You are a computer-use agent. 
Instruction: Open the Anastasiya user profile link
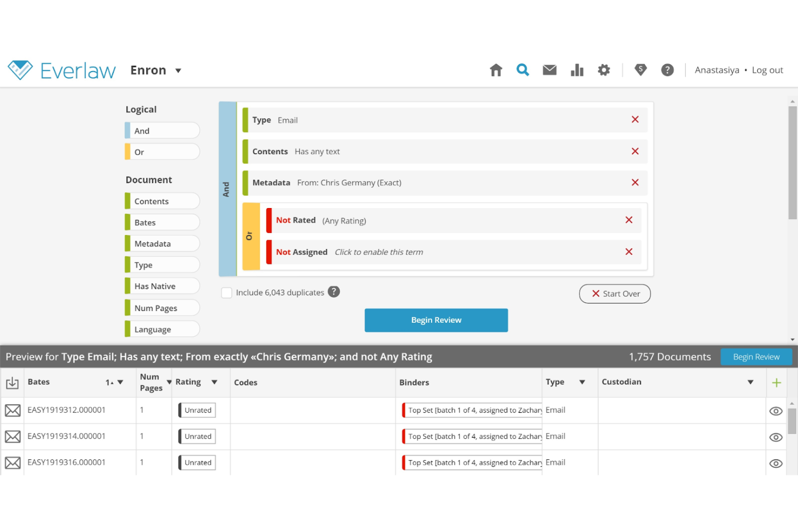pos(717,70)
